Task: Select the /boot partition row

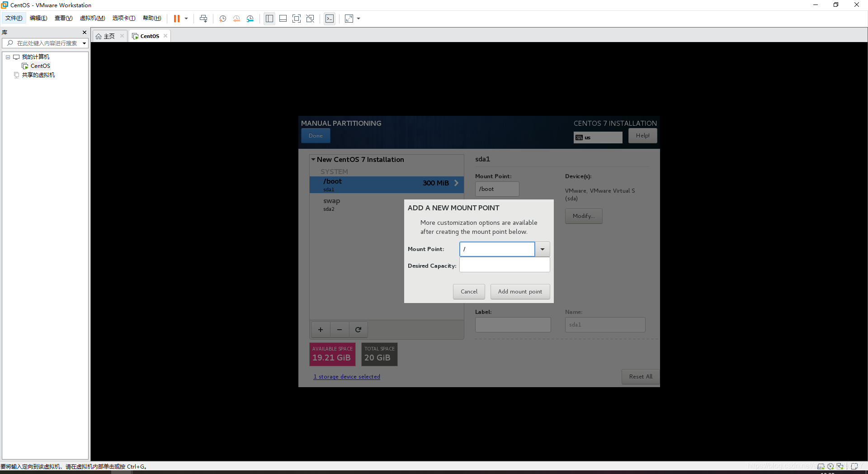Action: point(387,185)
